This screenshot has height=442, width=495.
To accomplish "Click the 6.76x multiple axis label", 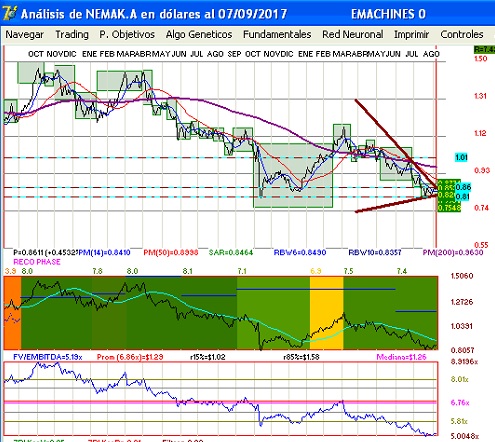I will tap(460, 403).
